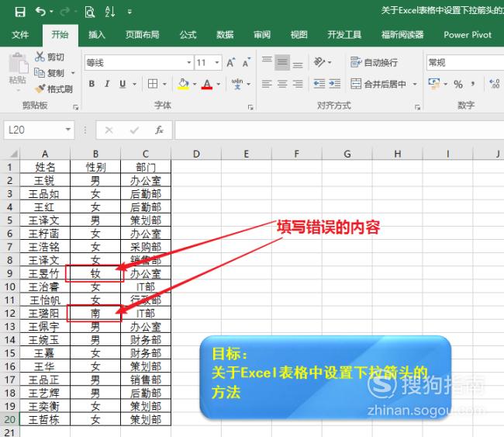Click the Undo arrow icon
This screenshot has width=504, height=437.
40,12
